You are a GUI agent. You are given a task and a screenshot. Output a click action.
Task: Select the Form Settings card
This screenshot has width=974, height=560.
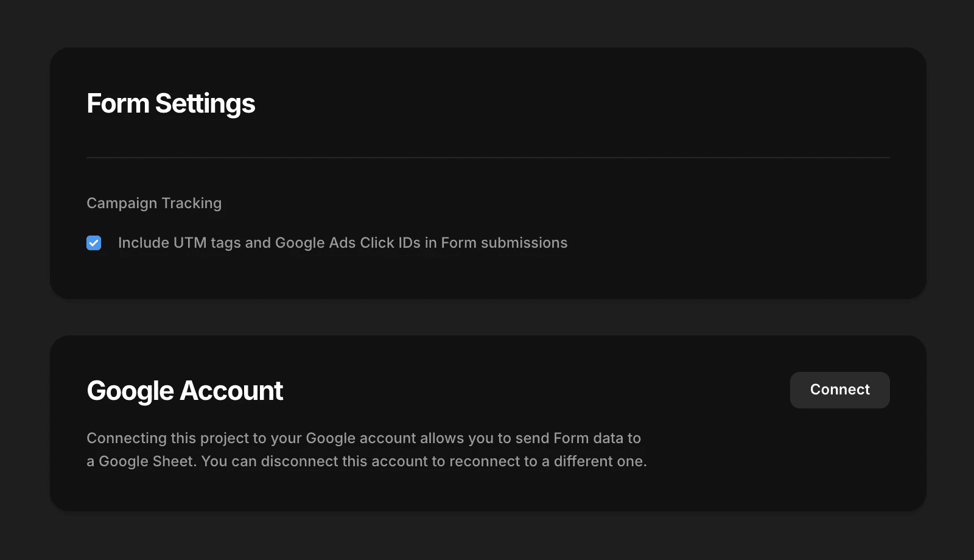[487, 173]
